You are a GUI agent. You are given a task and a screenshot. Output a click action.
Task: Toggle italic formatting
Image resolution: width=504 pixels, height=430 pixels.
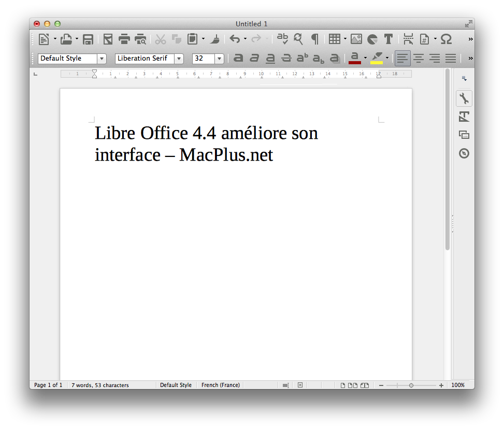(254, 58)
